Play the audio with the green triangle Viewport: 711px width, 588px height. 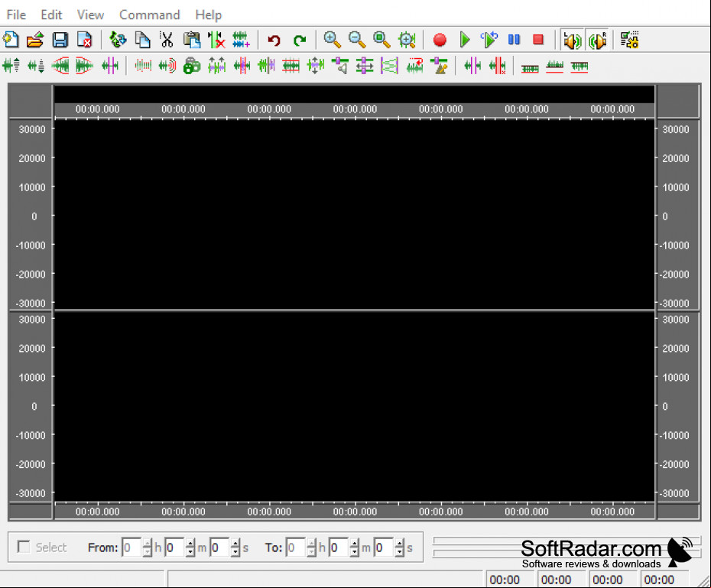click(465, 40)
